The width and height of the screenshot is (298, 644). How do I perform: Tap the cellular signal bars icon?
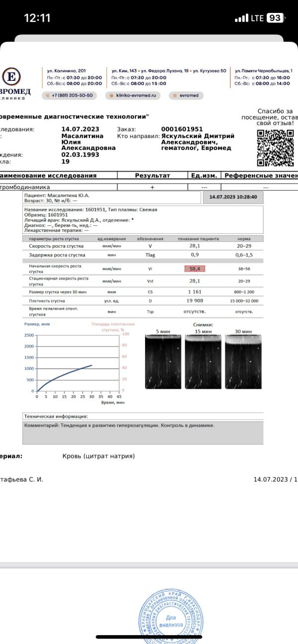241,18
